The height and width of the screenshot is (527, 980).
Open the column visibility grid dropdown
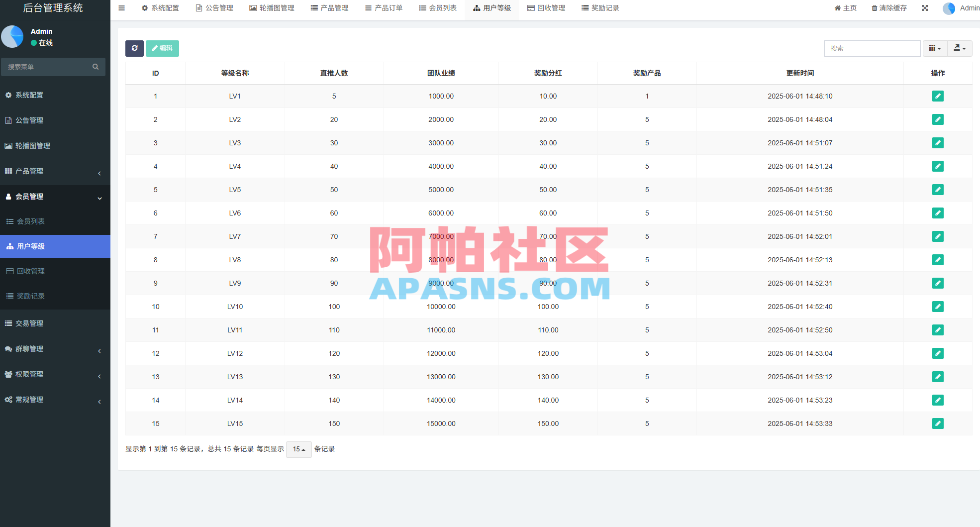(x=935, y=48)
